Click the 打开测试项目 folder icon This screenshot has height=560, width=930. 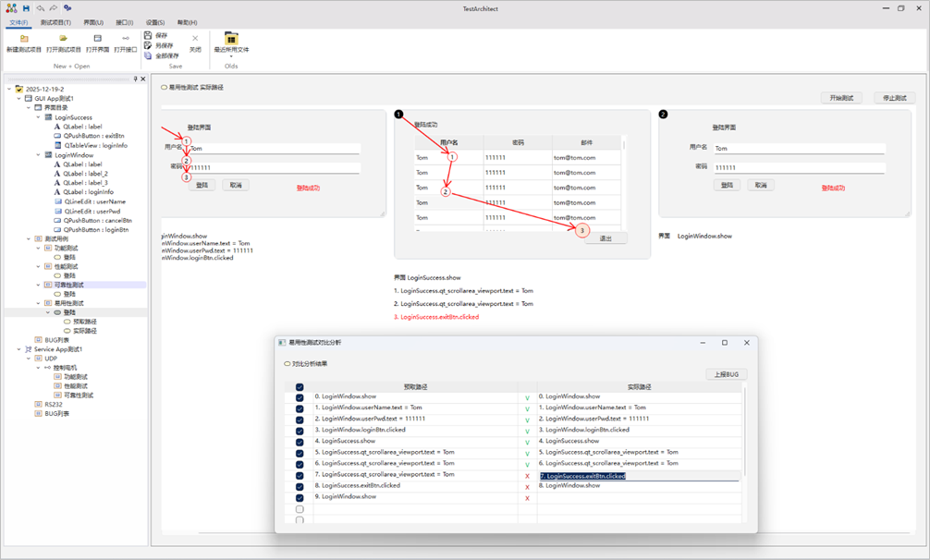pos(64,39)
